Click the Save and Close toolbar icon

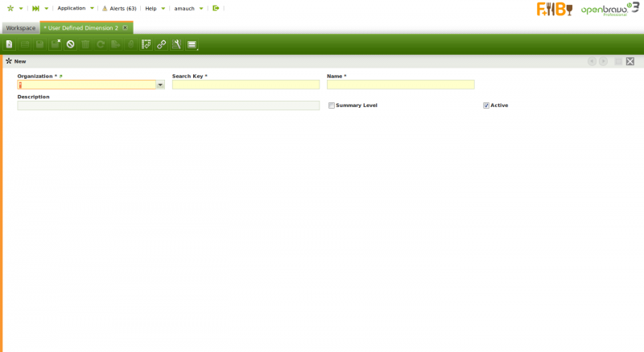pyautogui.click(x=56, y=44)
